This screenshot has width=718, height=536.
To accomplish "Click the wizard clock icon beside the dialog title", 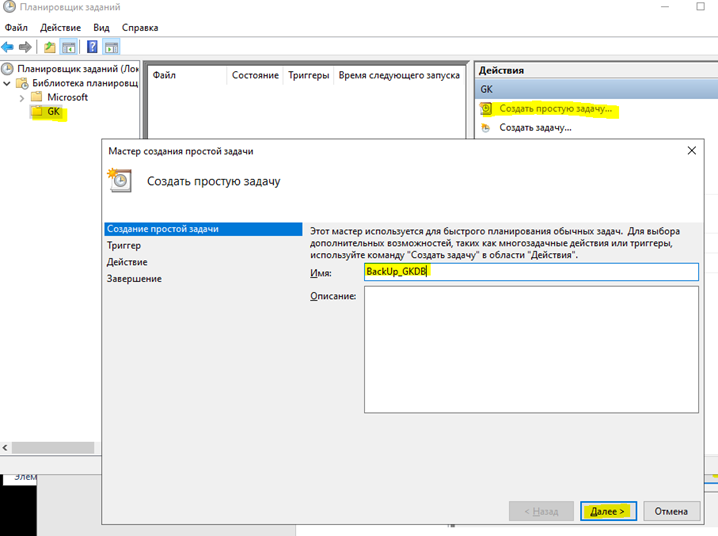I will (120, 180).
